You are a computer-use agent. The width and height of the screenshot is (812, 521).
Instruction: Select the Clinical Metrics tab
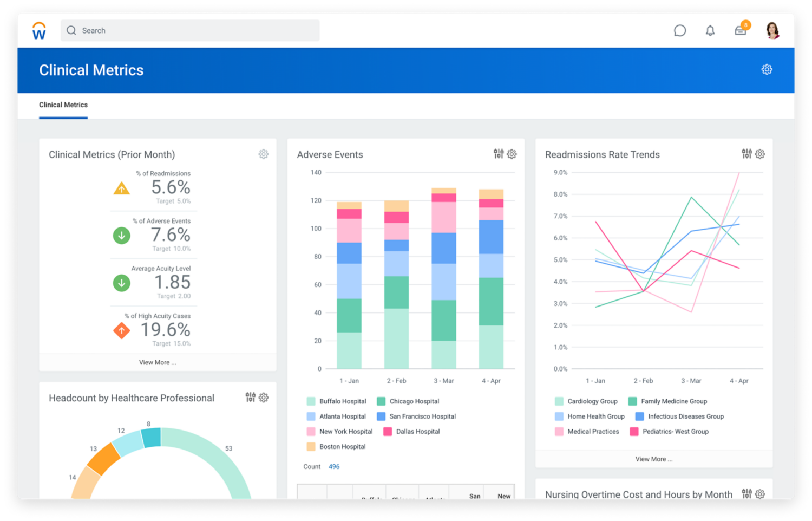click(63, 105)
